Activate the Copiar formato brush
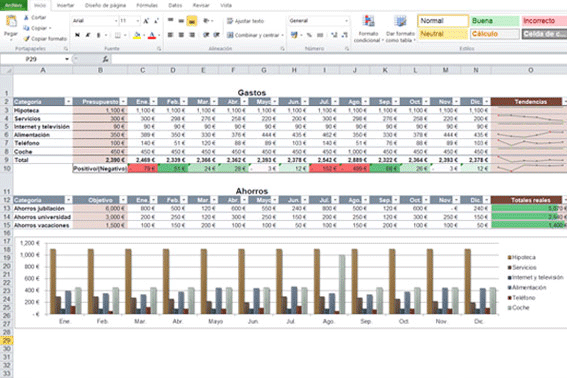This screenshot has width=567, height=378. pos(45,38)
